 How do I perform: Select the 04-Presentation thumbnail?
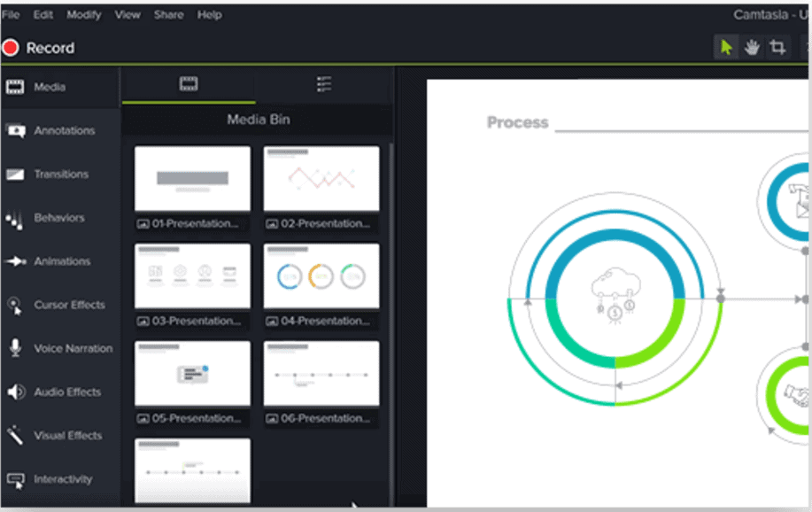pos(321,276)
